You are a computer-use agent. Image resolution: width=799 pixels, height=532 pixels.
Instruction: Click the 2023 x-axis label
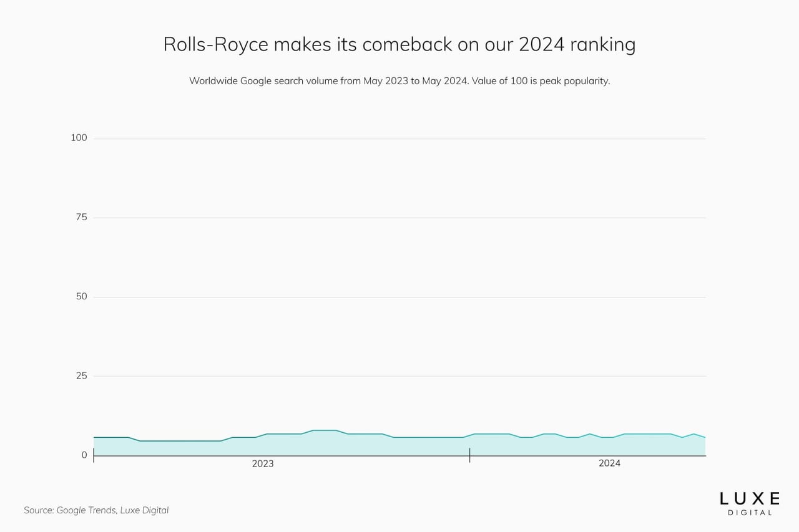[x=263, y=463]
